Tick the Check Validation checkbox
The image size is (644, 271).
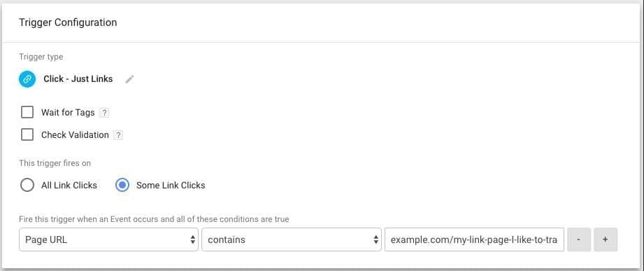coord(27,134)
